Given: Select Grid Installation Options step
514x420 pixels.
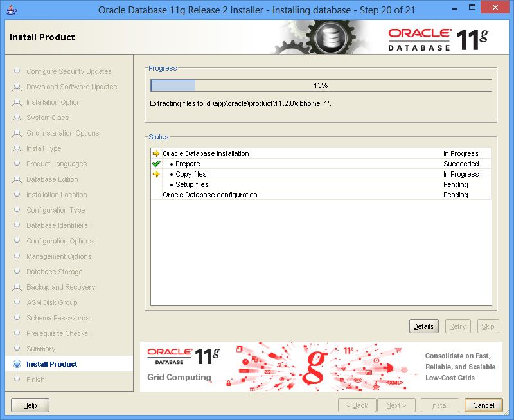Looking at the screenshot, I should 62,133.
